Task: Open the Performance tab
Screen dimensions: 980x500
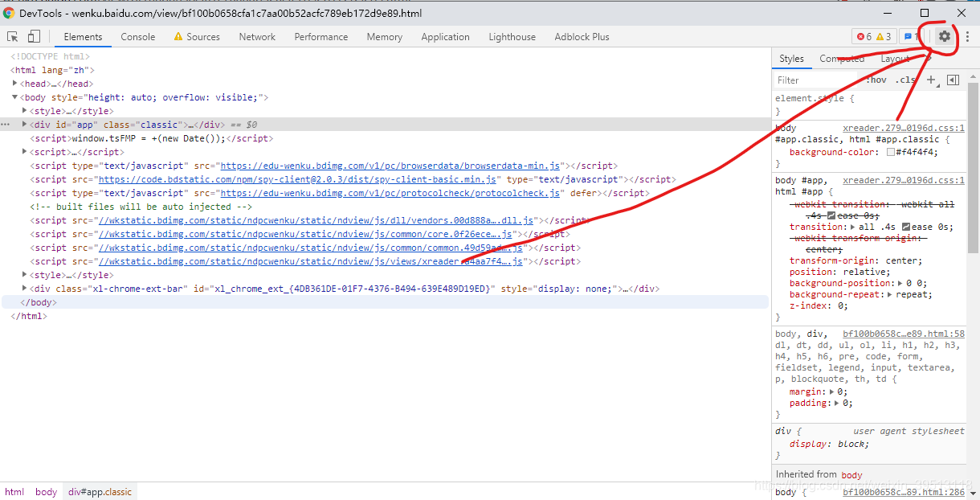Action: [x=321, y=37]
